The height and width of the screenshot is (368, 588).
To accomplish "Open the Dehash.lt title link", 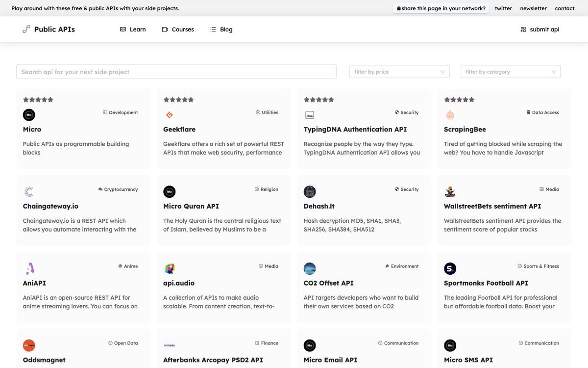I will (319, 207).
